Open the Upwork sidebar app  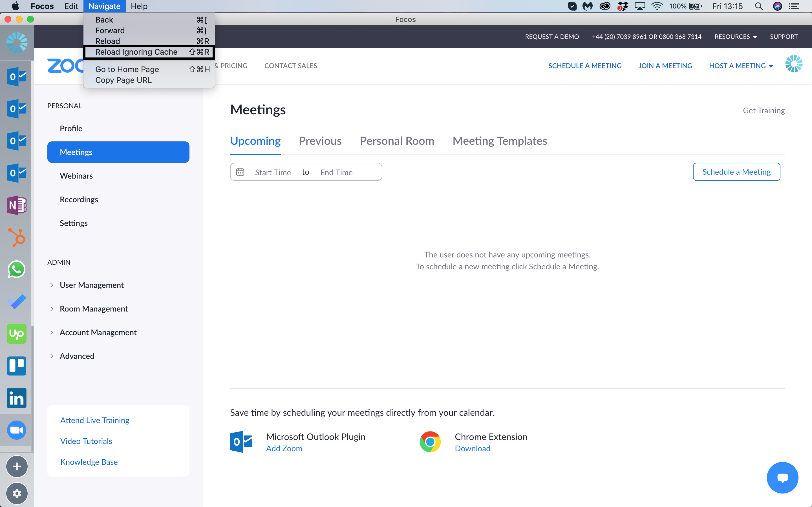[x=16, y=334]
